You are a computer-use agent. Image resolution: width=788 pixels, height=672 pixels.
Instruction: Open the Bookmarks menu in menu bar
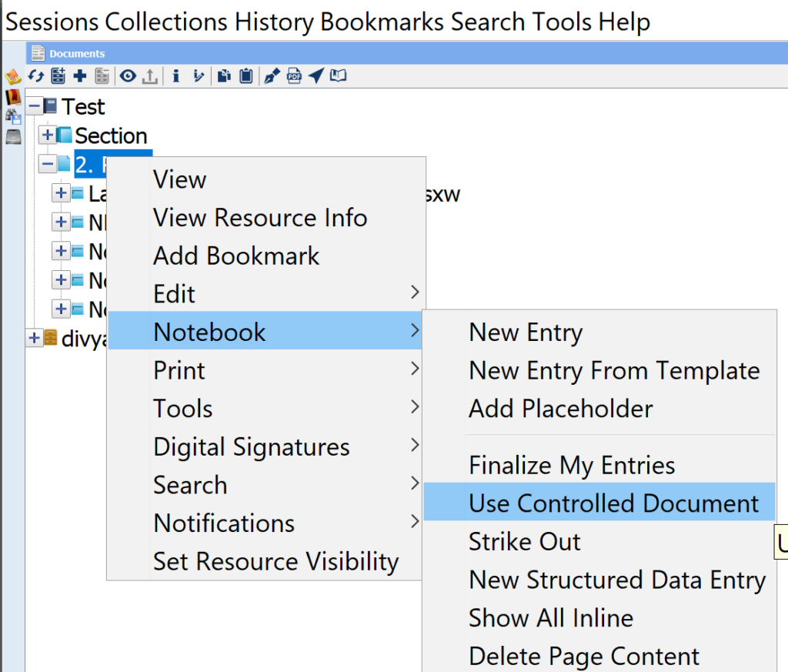[382, 22]
